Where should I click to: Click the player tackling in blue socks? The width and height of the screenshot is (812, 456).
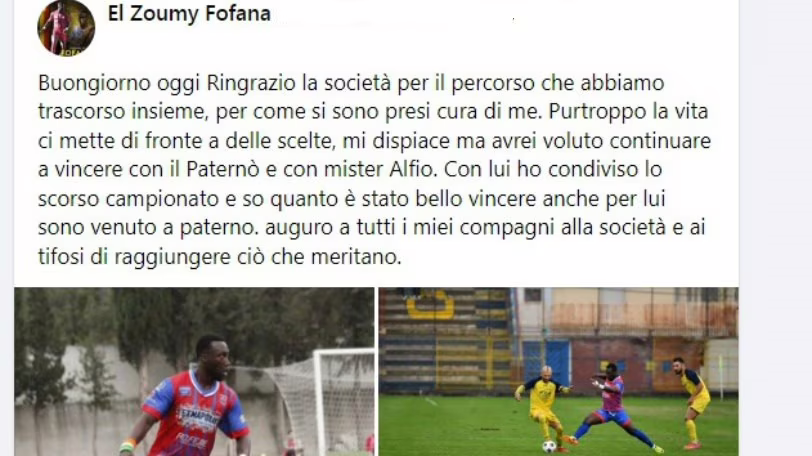pyautogui.click(x=611, y=409)
